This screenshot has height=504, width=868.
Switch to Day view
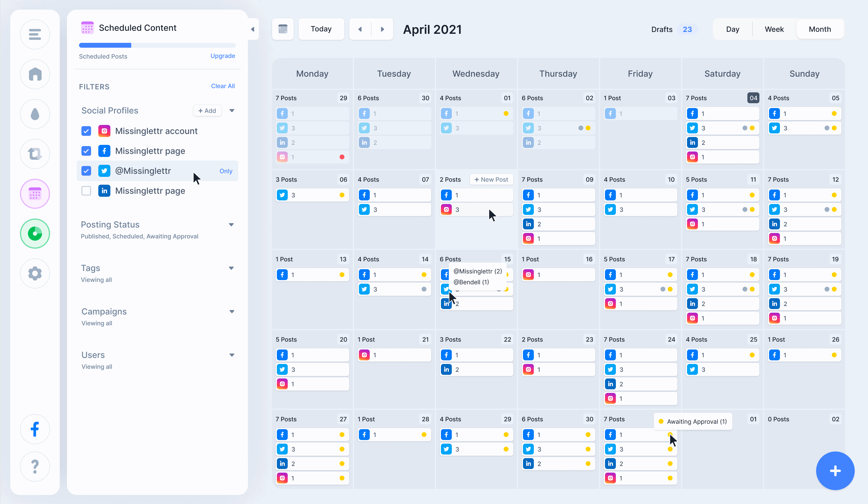[x=733, y=29]
